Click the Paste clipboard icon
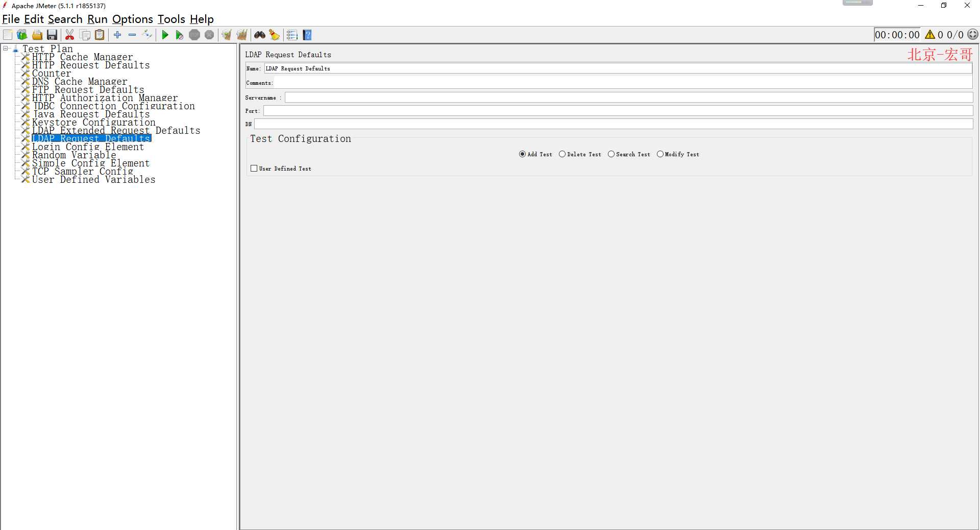The height and width of the screenshot is (530, 980). (100, 35)
